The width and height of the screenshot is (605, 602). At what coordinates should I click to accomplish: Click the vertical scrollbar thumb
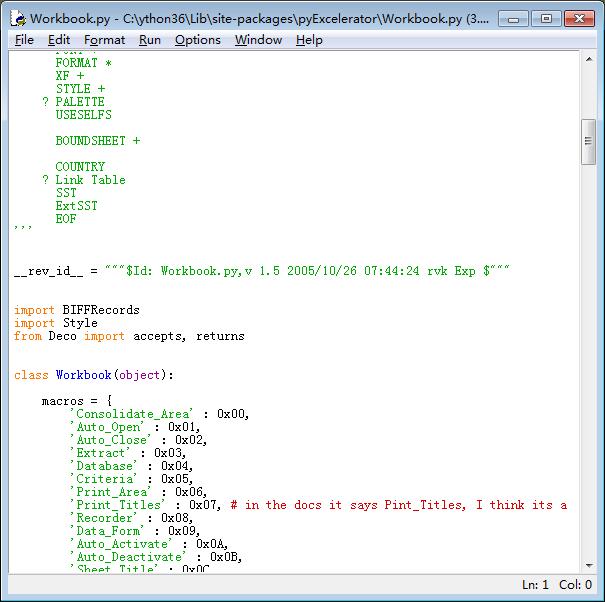[589, 142]
